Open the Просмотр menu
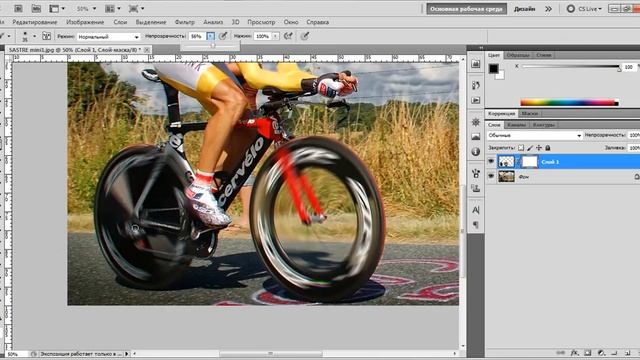 coord(261,22)
